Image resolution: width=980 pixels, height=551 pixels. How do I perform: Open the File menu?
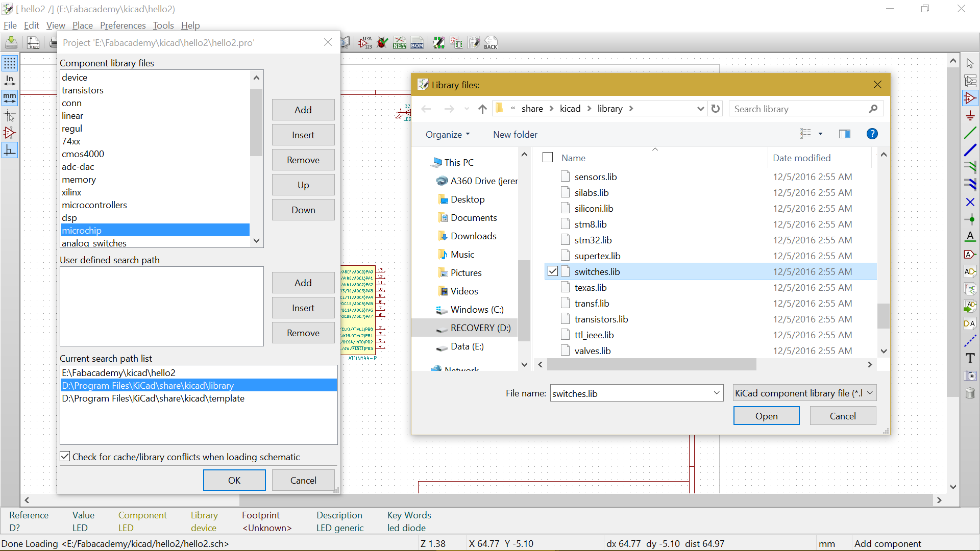tap(10, 26)
